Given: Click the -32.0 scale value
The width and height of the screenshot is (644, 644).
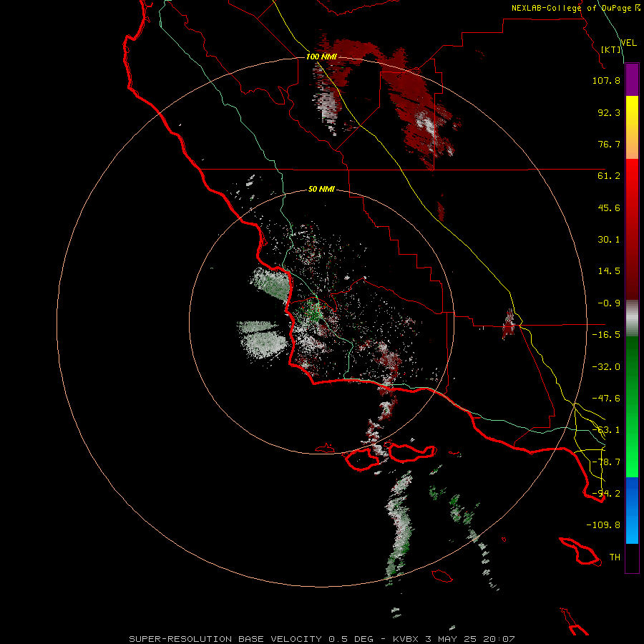Looking at the screenshot, I should click(x=606, y=367).
